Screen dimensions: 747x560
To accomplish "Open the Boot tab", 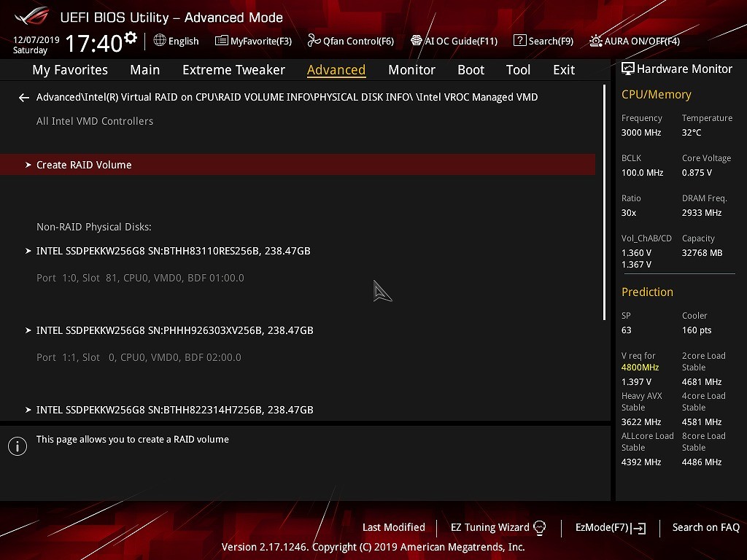I will click(x=471, y=70).
